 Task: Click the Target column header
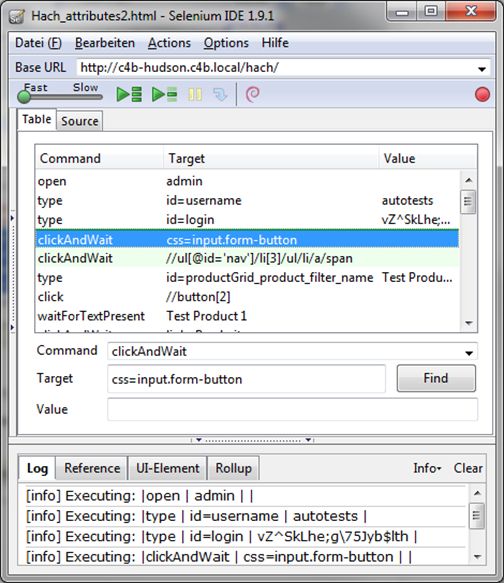tap(271, 158)
